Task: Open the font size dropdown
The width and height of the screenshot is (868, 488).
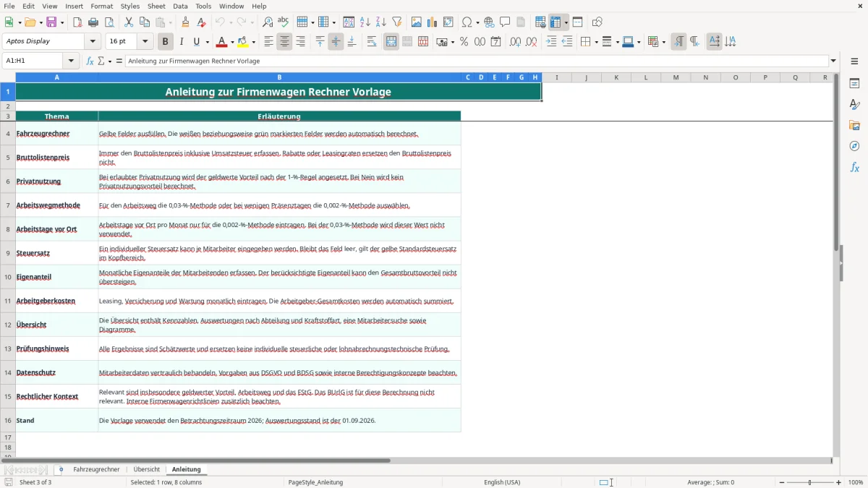Action: click(145, 42)
